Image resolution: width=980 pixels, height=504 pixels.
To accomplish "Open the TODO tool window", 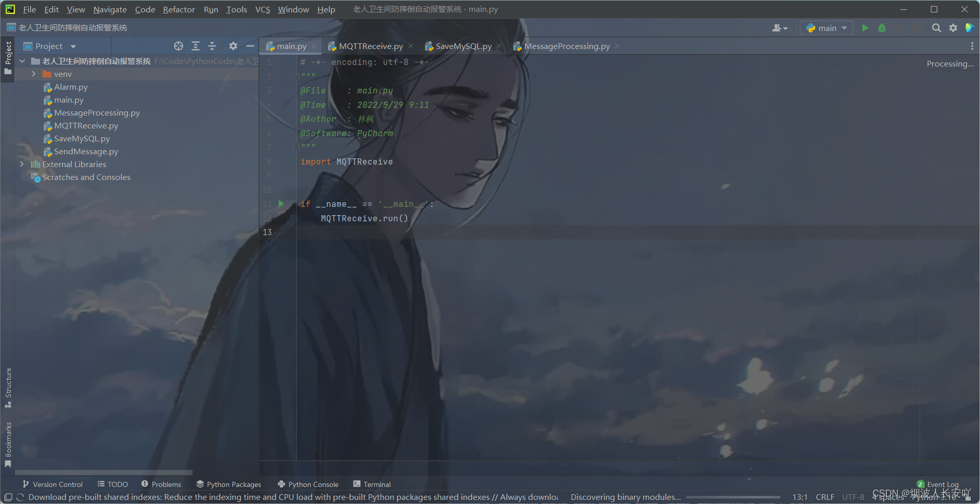I will tap(113, 484).
